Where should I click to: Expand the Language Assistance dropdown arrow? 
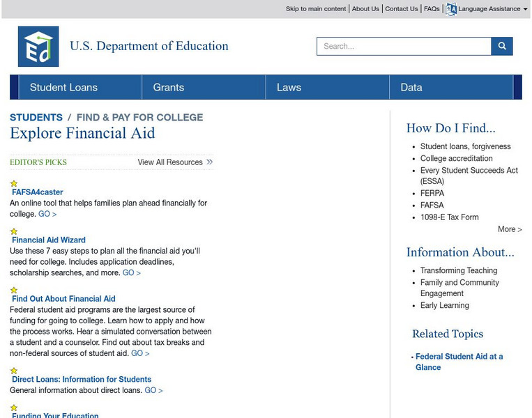coord(525,10)
